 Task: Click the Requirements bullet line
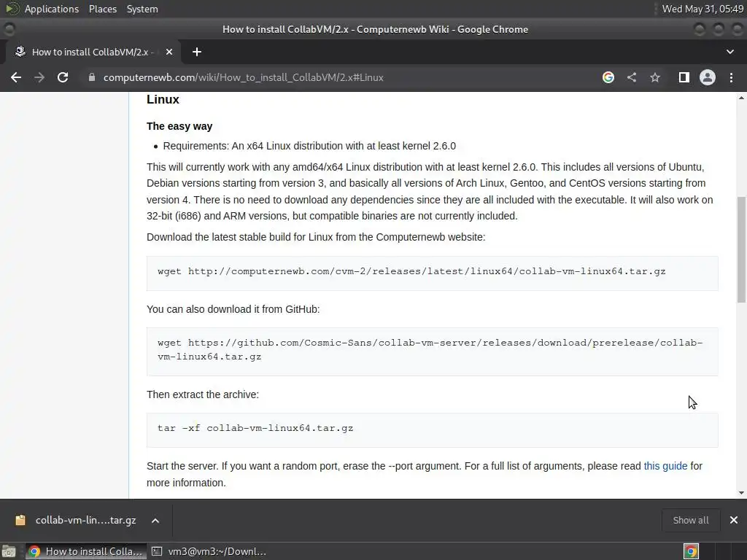tap(309, 146)
